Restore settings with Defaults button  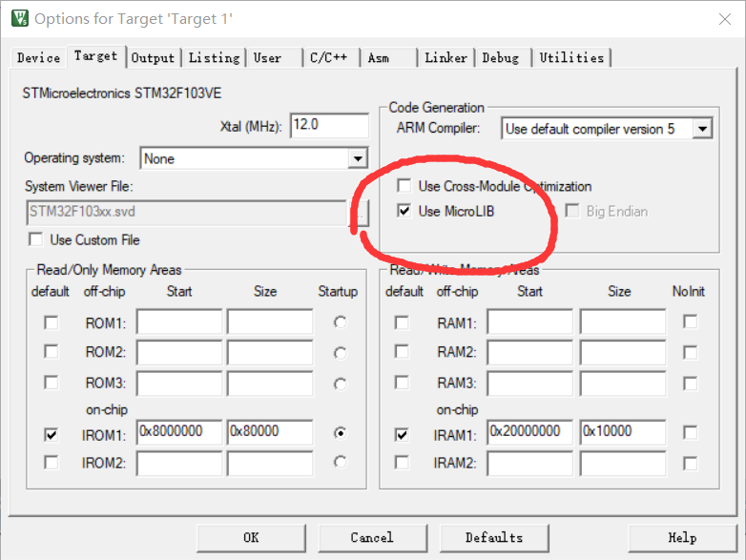(x=494, y=538)
